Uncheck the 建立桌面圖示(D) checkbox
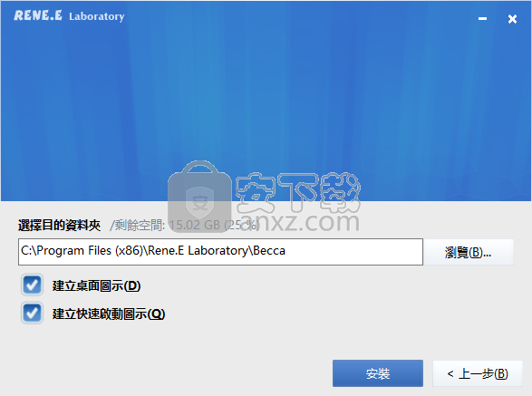532x396 pixels. [x=32, y=285]
